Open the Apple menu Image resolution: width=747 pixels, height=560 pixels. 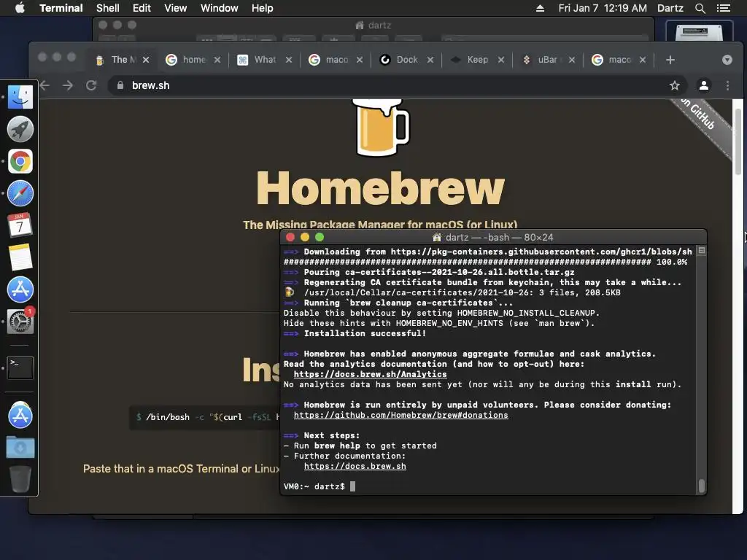(x=20, y=8)
